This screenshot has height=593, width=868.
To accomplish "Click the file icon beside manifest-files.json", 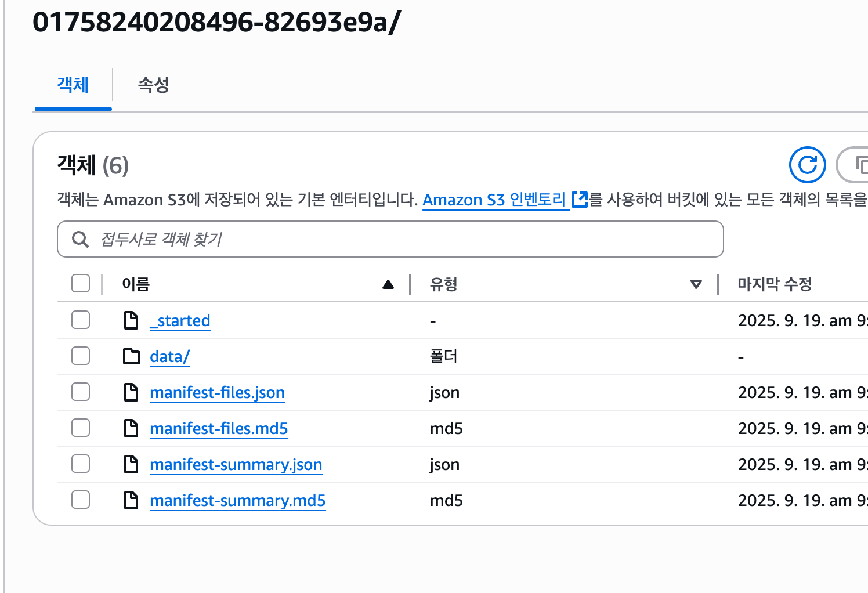I will click(132, 392).
